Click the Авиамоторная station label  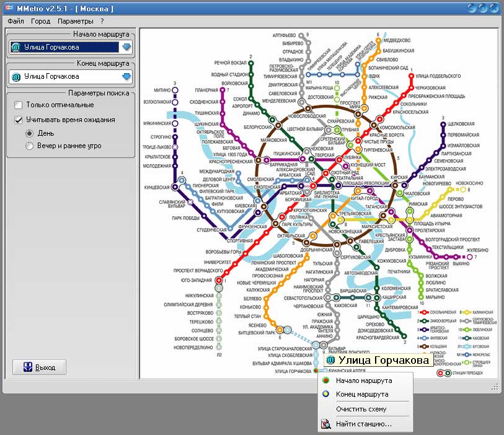click(446, 216)
